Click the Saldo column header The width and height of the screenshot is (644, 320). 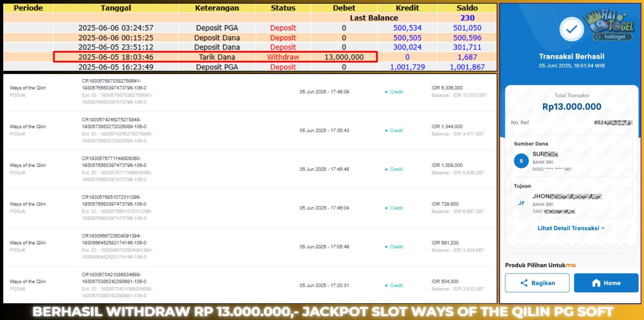467,8
